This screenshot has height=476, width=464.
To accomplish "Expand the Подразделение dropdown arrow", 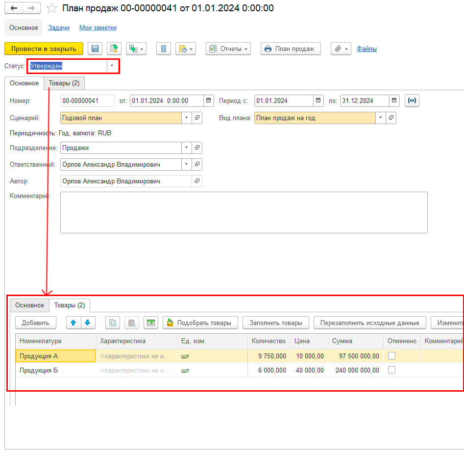I will pos(186,148).
